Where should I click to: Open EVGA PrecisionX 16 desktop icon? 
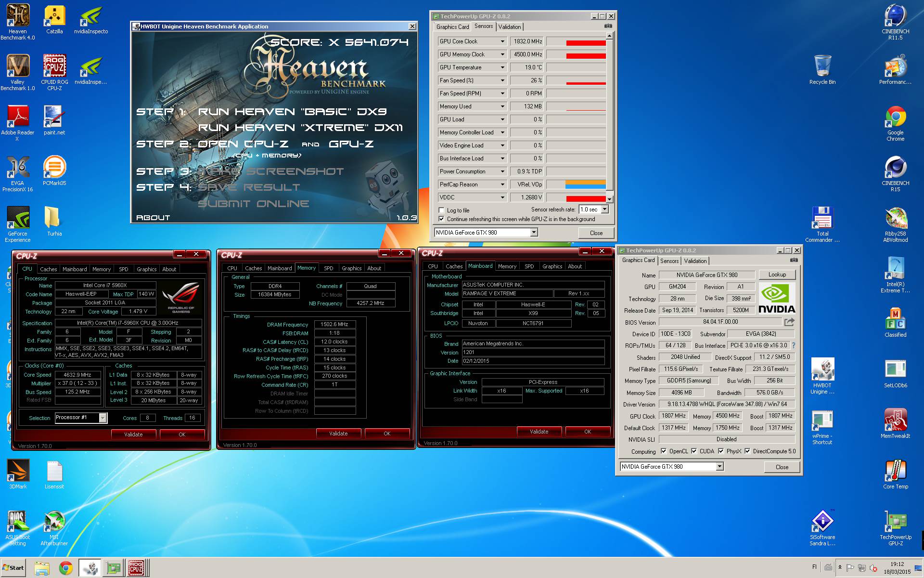18,173
